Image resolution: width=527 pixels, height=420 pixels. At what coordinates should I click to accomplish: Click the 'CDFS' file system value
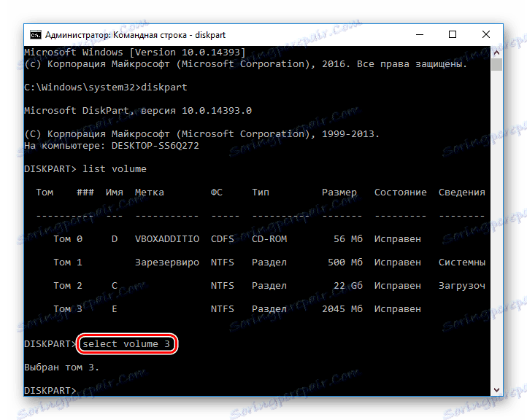point(222,239)
